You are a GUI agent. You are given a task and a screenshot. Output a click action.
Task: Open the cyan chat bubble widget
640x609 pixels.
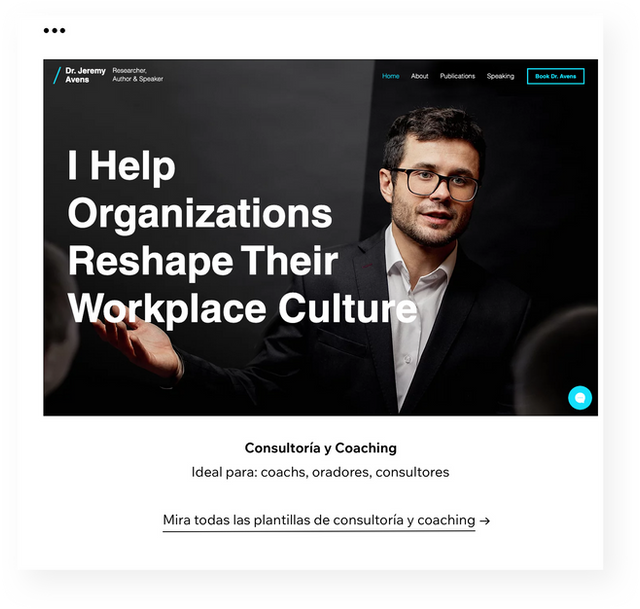[580, 398]
